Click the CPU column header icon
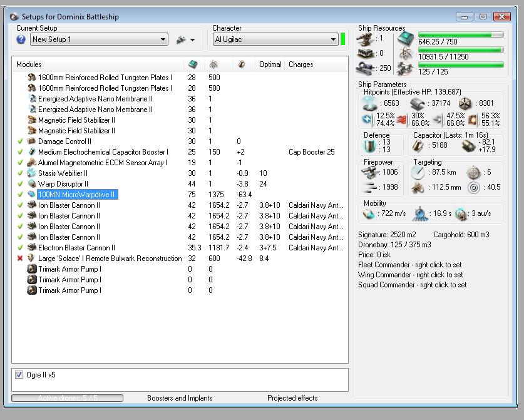This screenshot has height=420, width=524. [193, 64]
